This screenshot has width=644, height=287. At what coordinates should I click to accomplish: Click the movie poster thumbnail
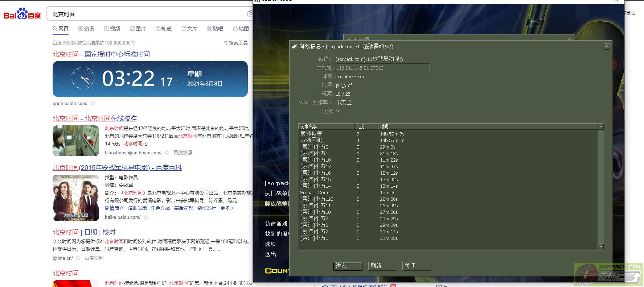pos(76,198)
